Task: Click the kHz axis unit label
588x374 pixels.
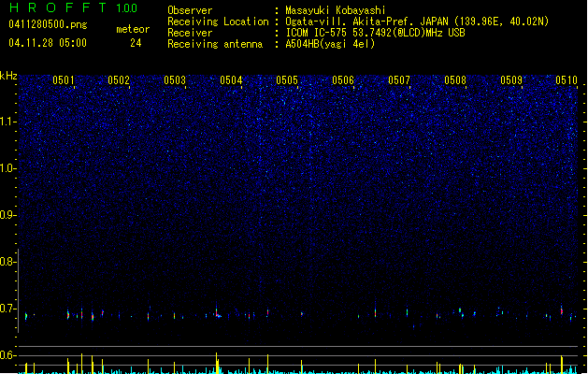Action: pyautogui.click(x=8, y=76)
